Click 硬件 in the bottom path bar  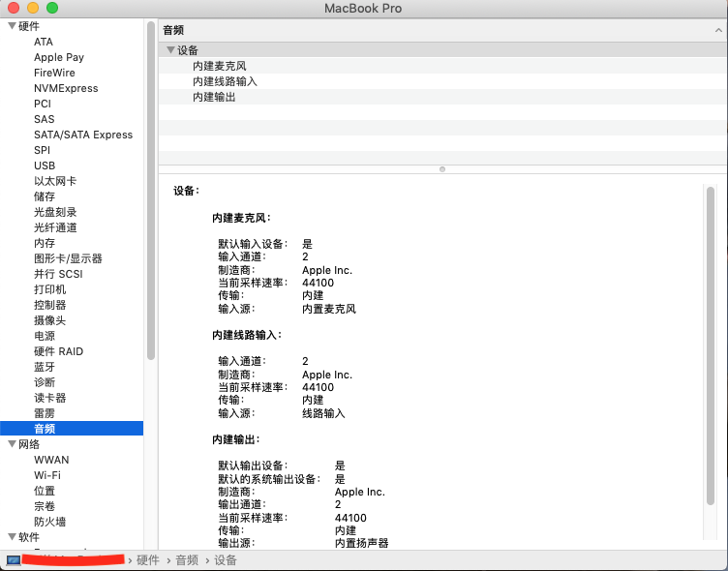pos(148,560)
